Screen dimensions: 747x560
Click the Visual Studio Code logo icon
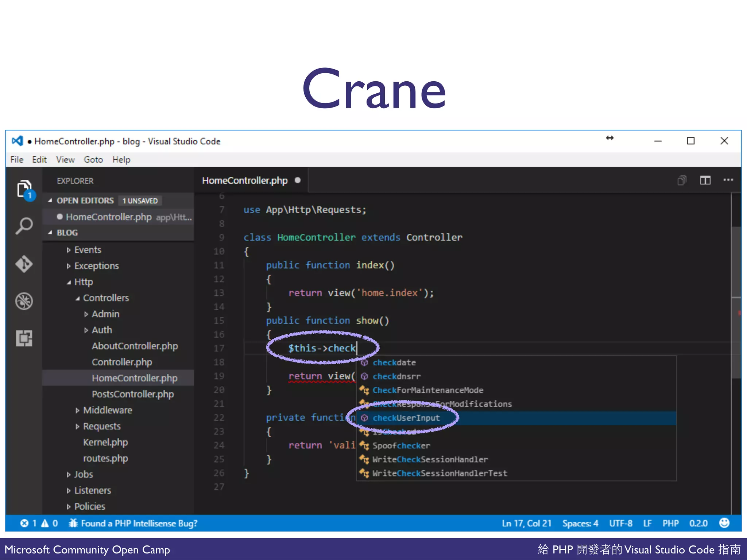point(18,141)
